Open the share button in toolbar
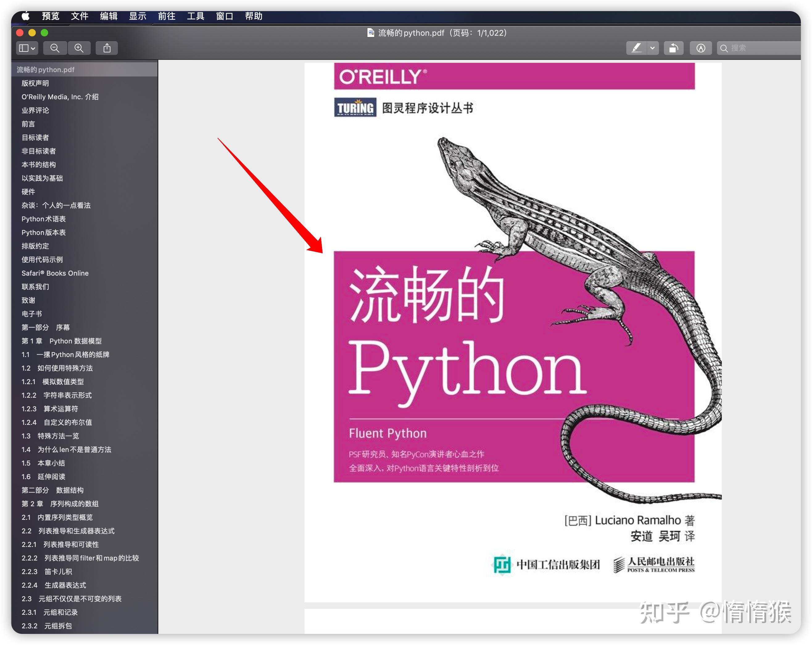The height and width of the screenshot is (645, 812). [107, 48]
